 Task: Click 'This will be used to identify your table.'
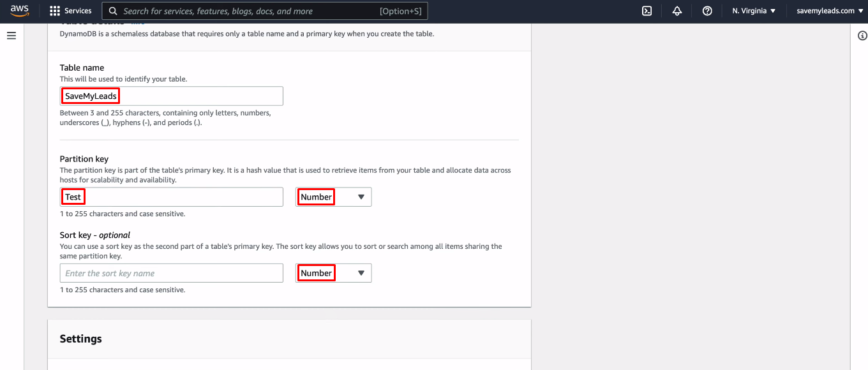(x=123, y=79)
